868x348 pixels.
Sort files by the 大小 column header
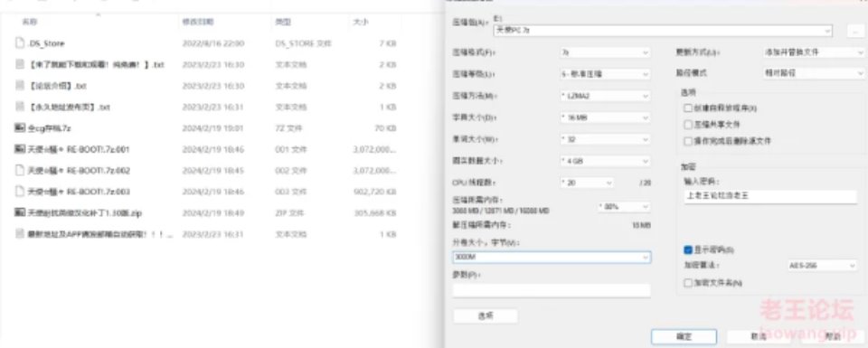358,22
